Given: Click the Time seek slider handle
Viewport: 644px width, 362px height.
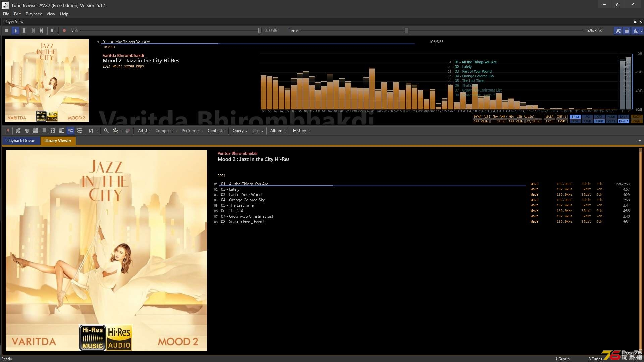Looking at the screenshot, I should (x=406, y=31).
